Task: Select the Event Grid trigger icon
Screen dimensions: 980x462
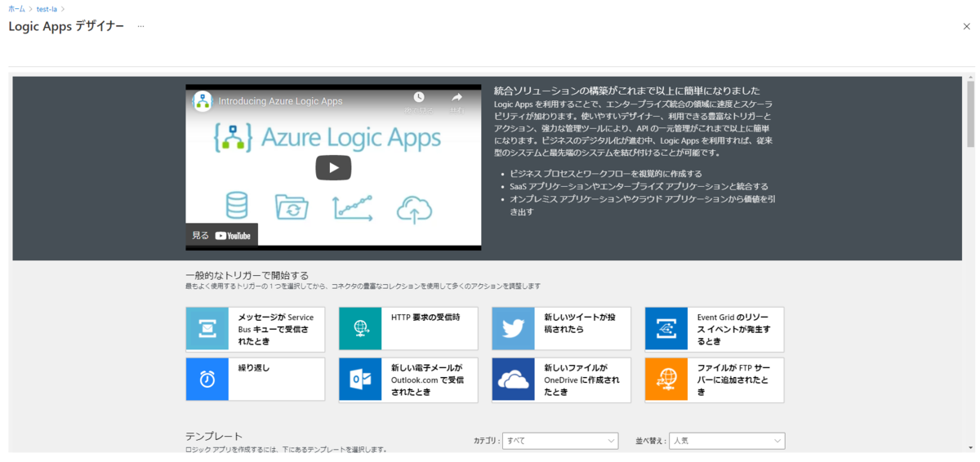Action: click(666, 328)
